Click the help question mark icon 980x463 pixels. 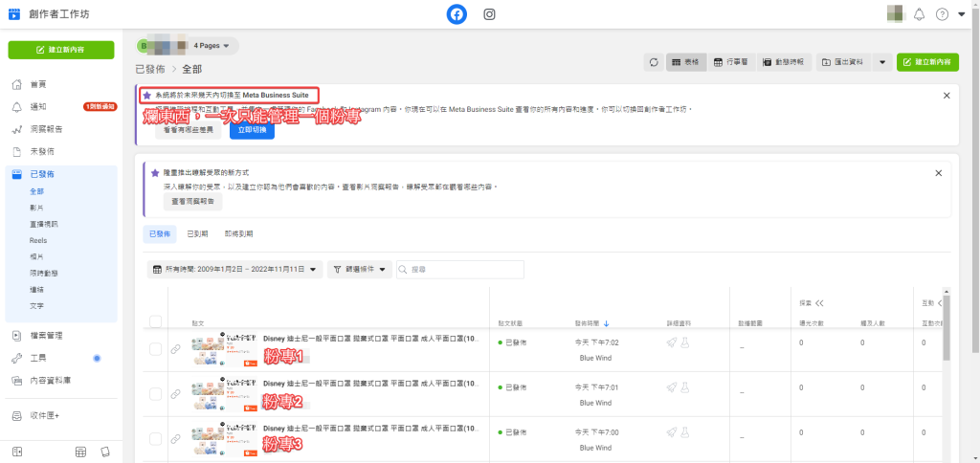pos(942,14)
